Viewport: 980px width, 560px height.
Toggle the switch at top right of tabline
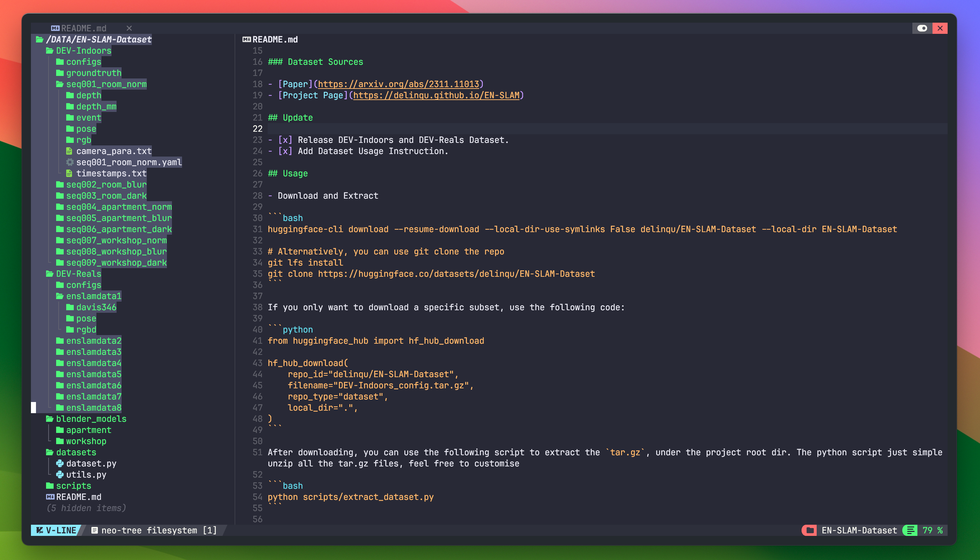coord(922,28)
